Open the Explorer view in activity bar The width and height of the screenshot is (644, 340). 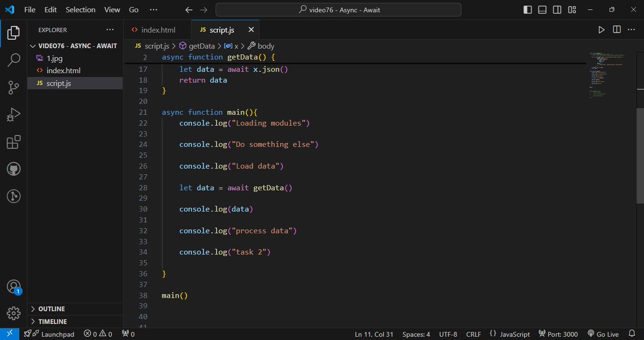click(x=13, y=33)
